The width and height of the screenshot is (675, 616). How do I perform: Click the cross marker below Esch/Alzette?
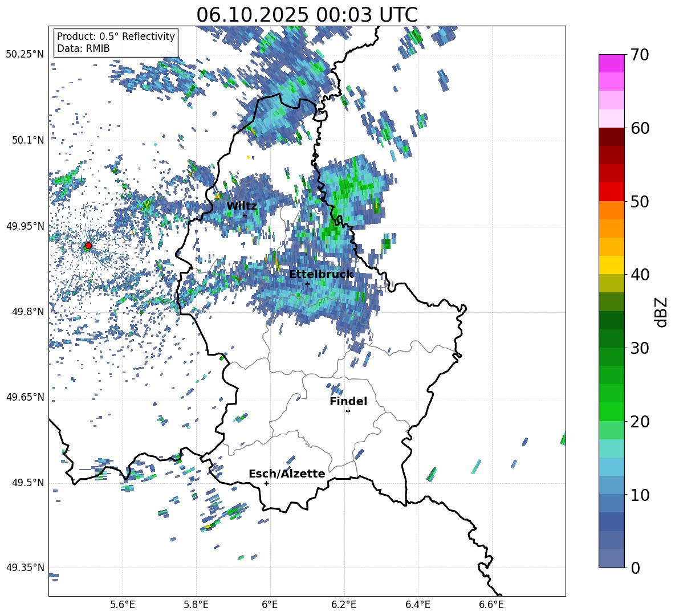(266, 483)
